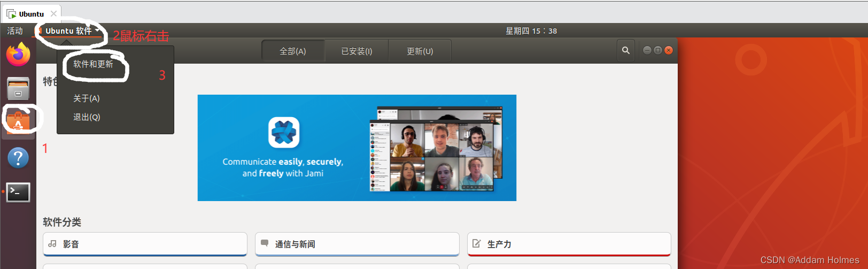The height and width of the screenshot is (269, 868).
Task: Switch to the 更新(U) tab
Action: 420,51
